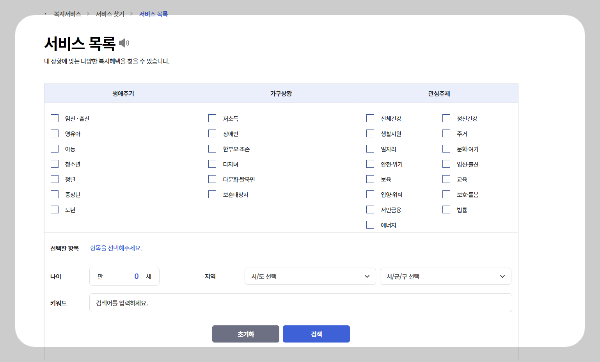The image size is (600, 362).
Task: Enable the 청소년 checkbox
Action: point(55,164)
